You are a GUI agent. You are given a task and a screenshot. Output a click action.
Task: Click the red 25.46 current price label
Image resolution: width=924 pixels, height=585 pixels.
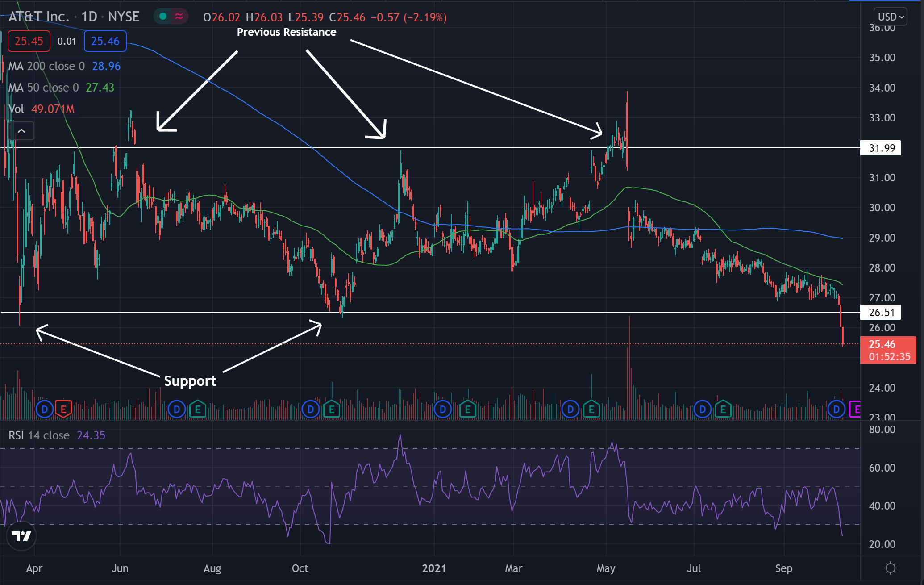click(x=888, y=350)
